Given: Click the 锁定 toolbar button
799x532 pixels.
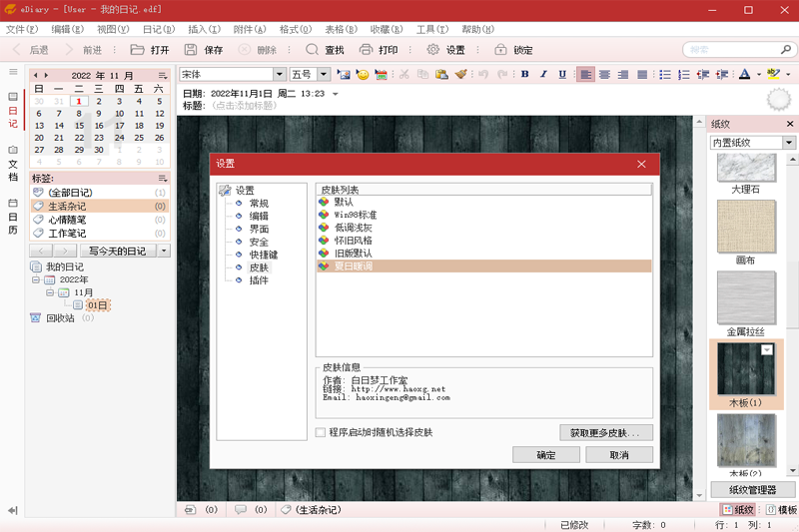Looking at the screenshot, I should point(513,50).
